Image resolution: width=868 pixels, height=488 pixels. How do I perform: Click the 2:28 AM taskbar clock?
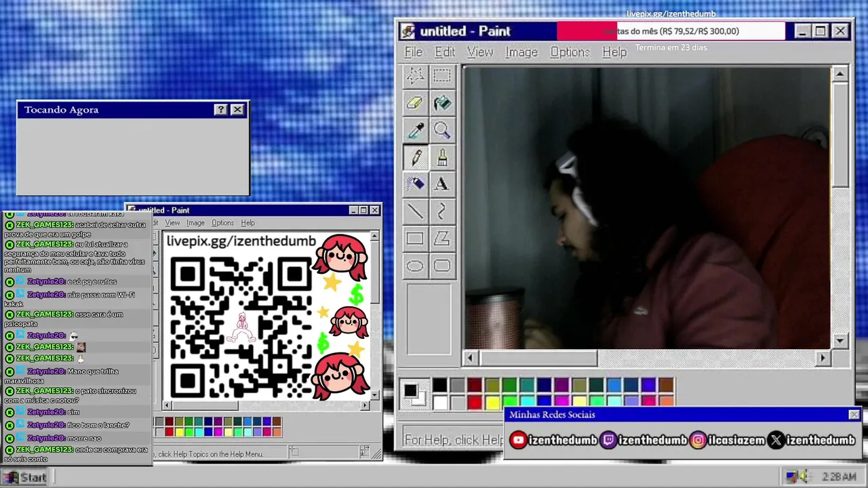point(838,477)
